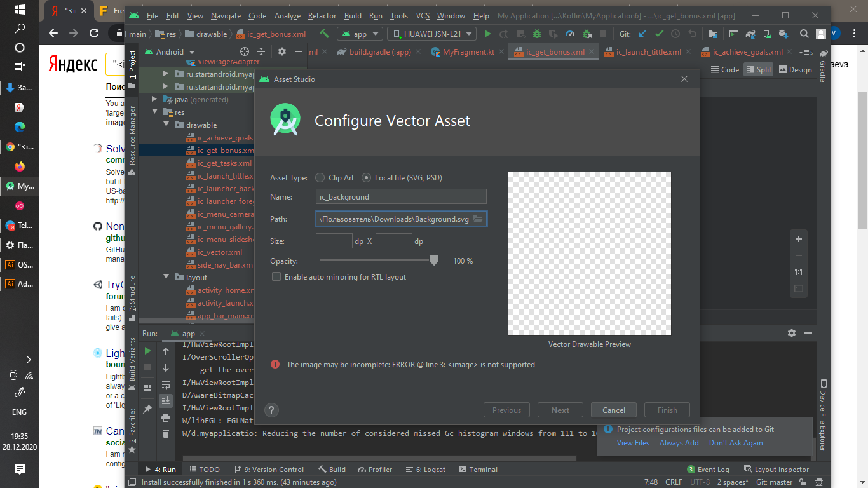Screen dimensions: 868x488
Task: Switch editor to Code view
Action: pos(725,70)
